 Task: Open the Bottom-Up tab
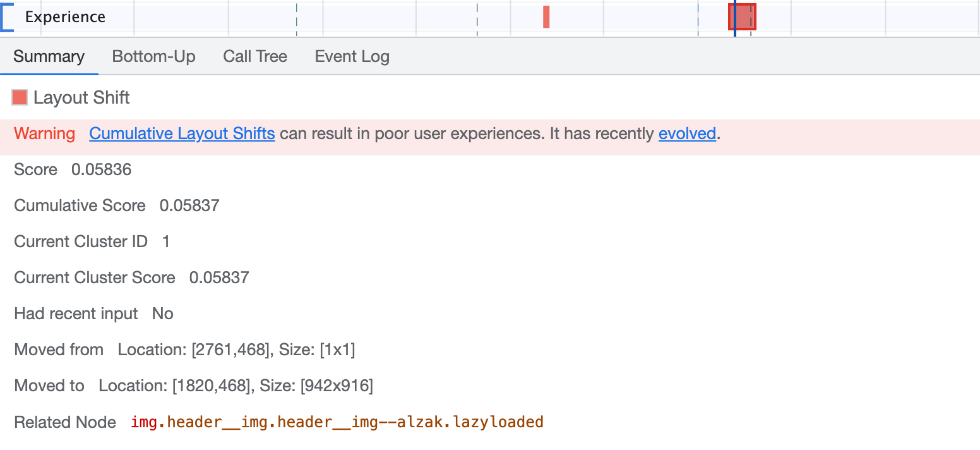153,57
